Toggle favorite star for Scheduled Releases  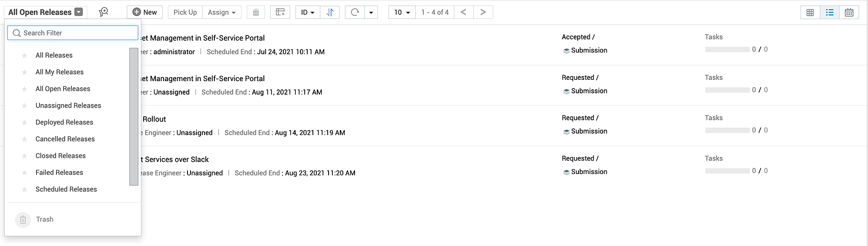tap(24, 189)
